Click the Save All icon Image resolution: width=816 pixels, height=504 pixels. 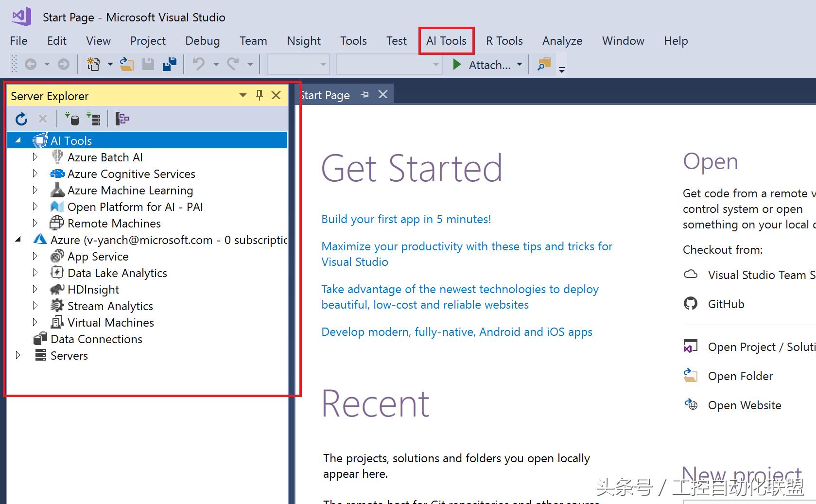coord(170,64)
